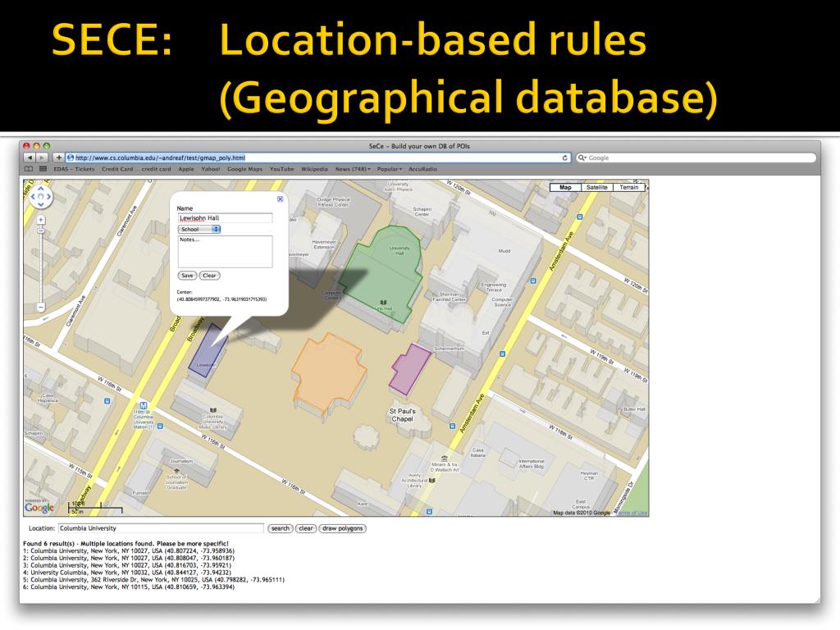Expand the Popular bookmarks menu
The height and width of the screenshot is (630, 840).
click(390, 169)
